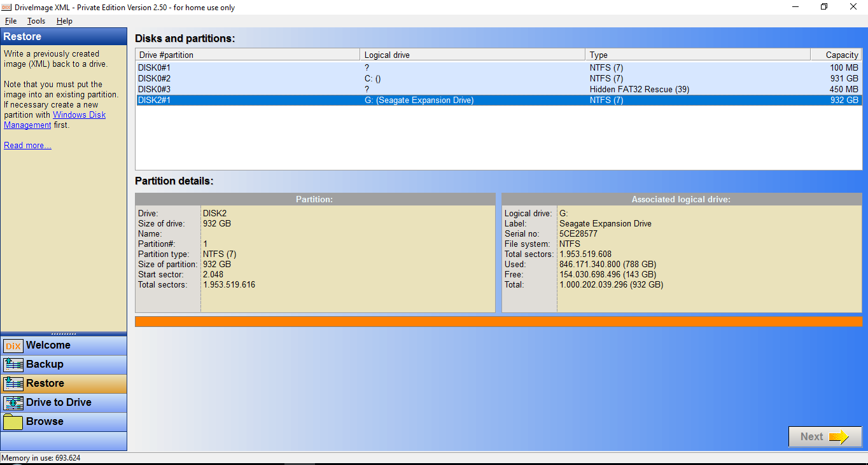
Task: Open the Drive to Drive icon
Action: (x=13, y=403)
